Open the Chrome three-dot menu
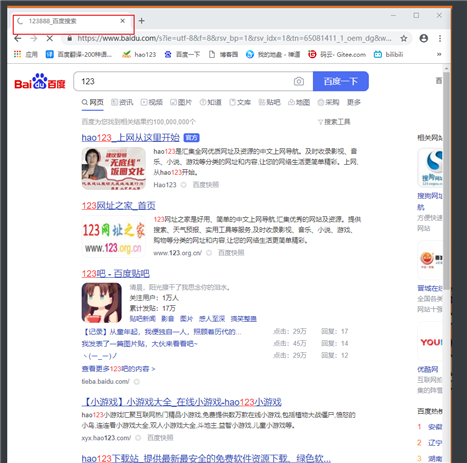Screen dimensions: 467x463 (440, 38)
